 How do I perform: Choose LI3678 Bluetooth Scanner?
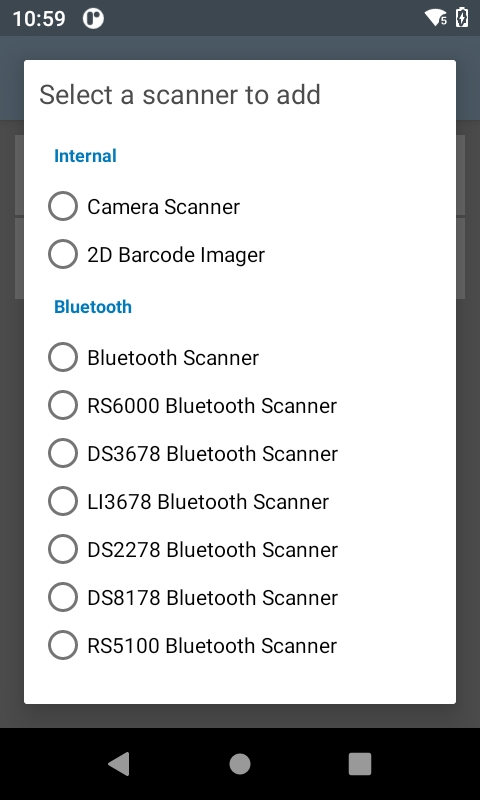coord(63,501)
